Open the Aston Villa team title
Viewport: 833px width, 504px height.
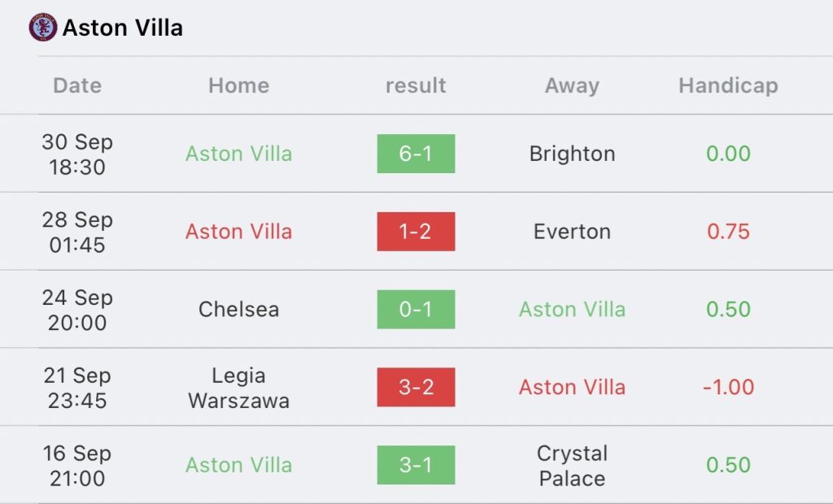pos(123,28)
